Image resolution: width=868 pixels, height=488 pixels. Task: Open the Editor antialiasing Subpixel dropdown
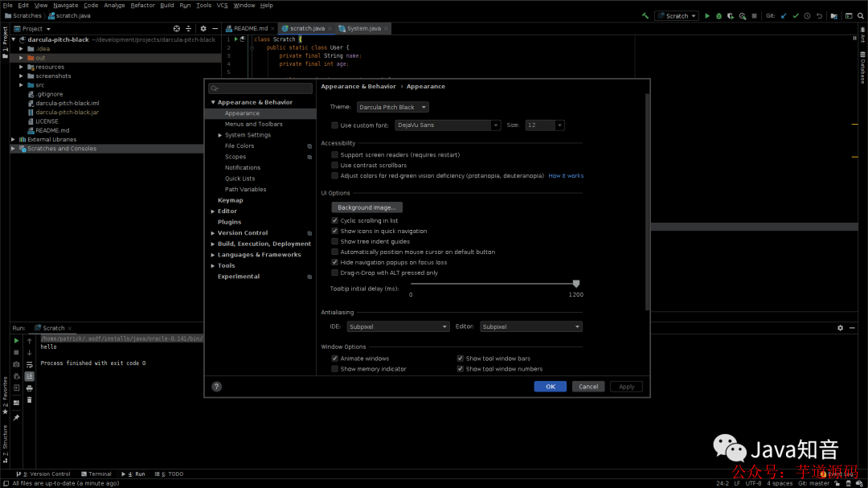531,327
